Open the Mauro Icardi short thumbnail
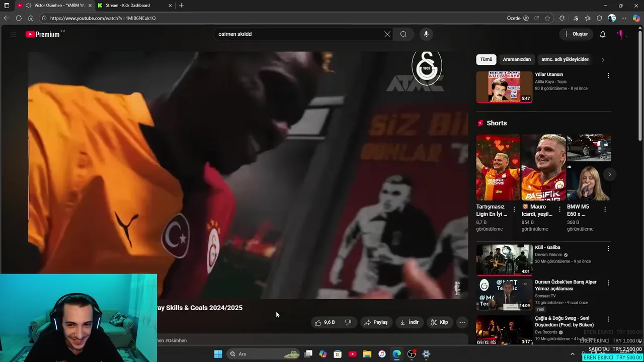 coord(543,167)
